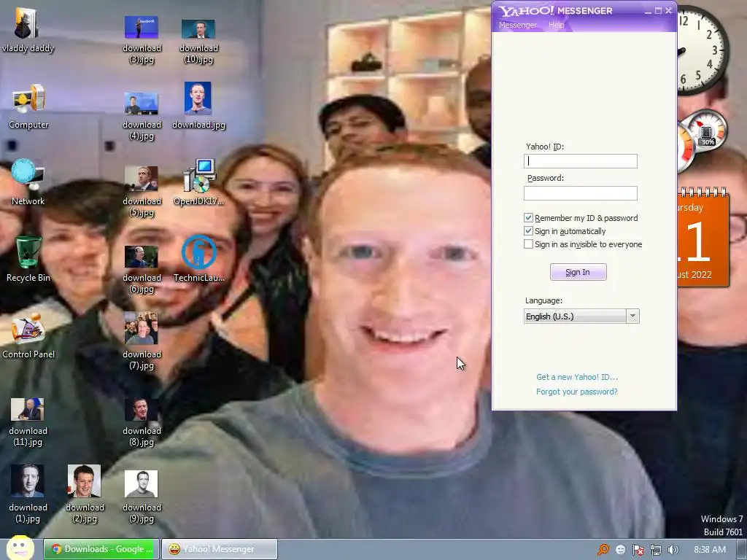The width and height of the screenshot is (747, 560).
Task: Select the download (10).jpg file icon
Action: pyautogui.click(x=198, y=42)
